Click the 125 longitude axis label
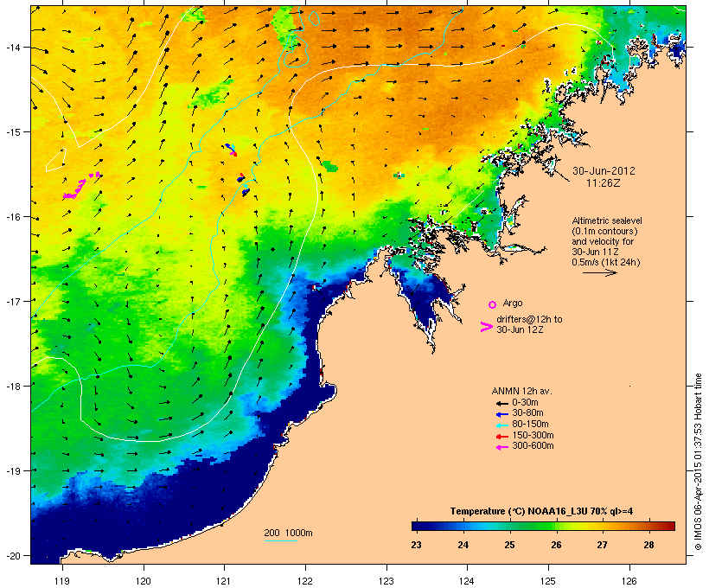Viewport: 709px width, 588px height. 548,581
